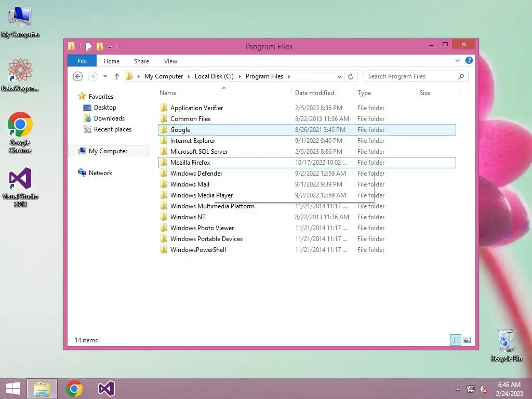Screen dimensions: 532x399
Task: Select the WindowsPowerShell folder
Action: pyautogui.click(x=307, y=250)
